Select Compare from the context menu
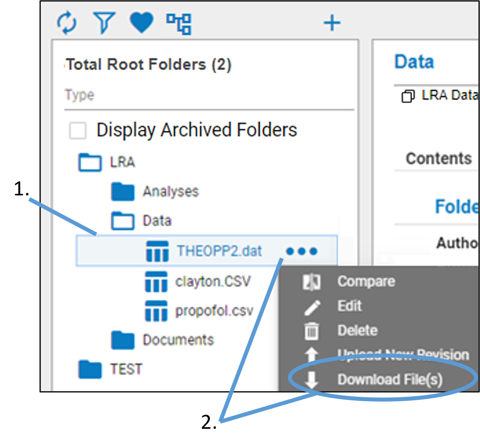Viewport: 480px width, 448px height. pyautogui.click(x=366, y=281)
